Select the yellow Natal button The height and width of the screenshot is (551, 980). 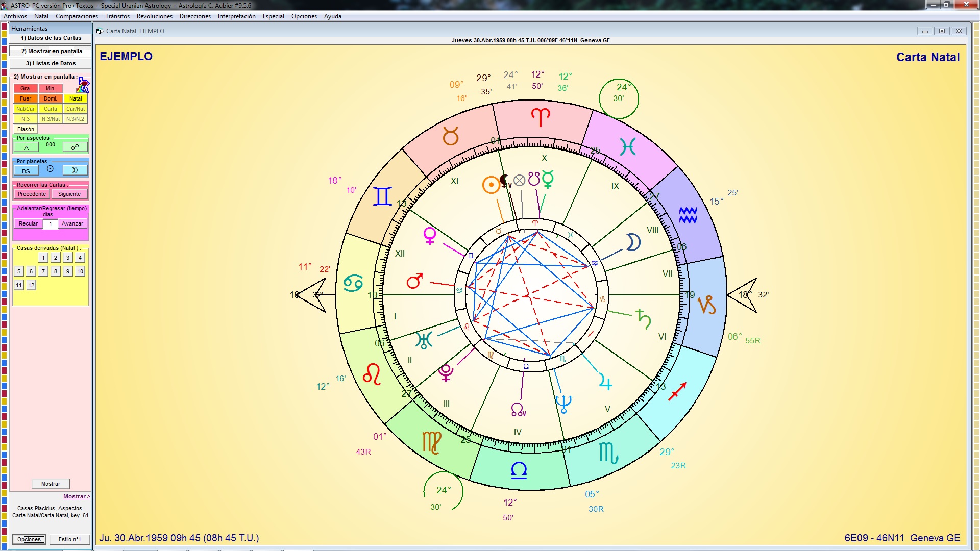[x=76, y=98]
